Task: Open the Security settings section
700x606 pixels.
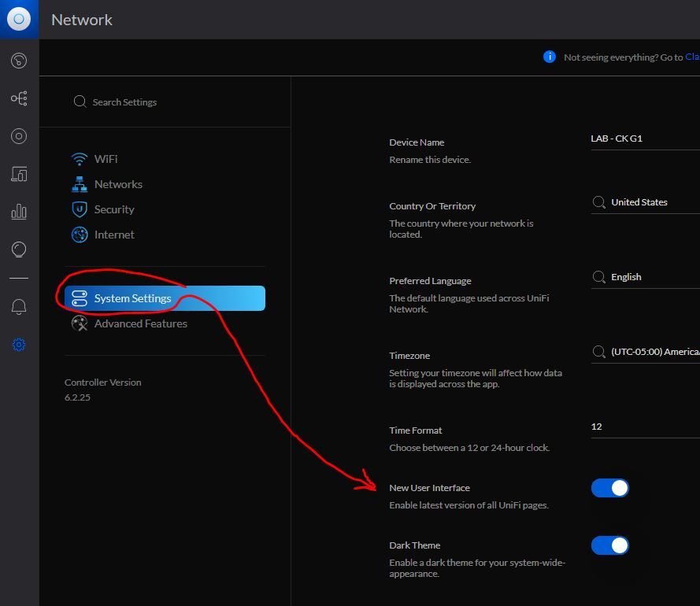Action: [x=114, y=209]
